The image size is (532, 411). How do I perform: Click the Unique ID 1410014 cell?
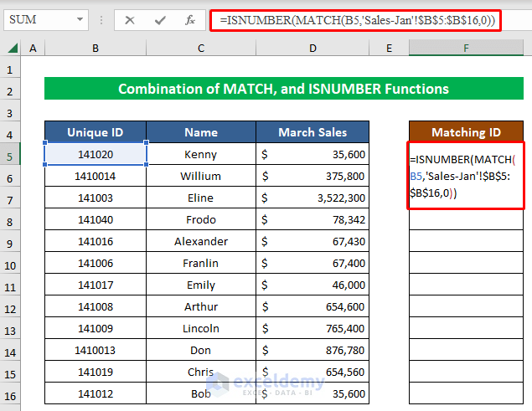(96, 176)
